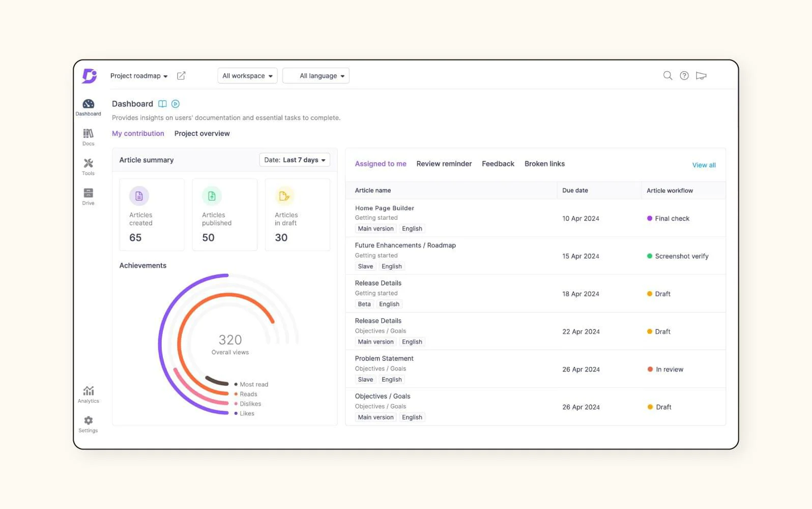Click the Article workflow column header
This screenshot has width=812, height=509.
click(670, 190)
